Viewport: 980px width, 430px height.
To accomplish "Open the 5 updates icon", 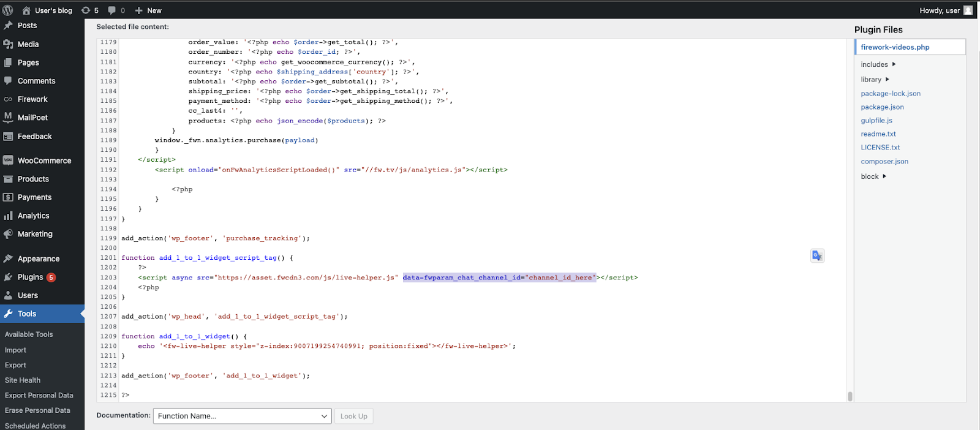I will pos(86,10).
